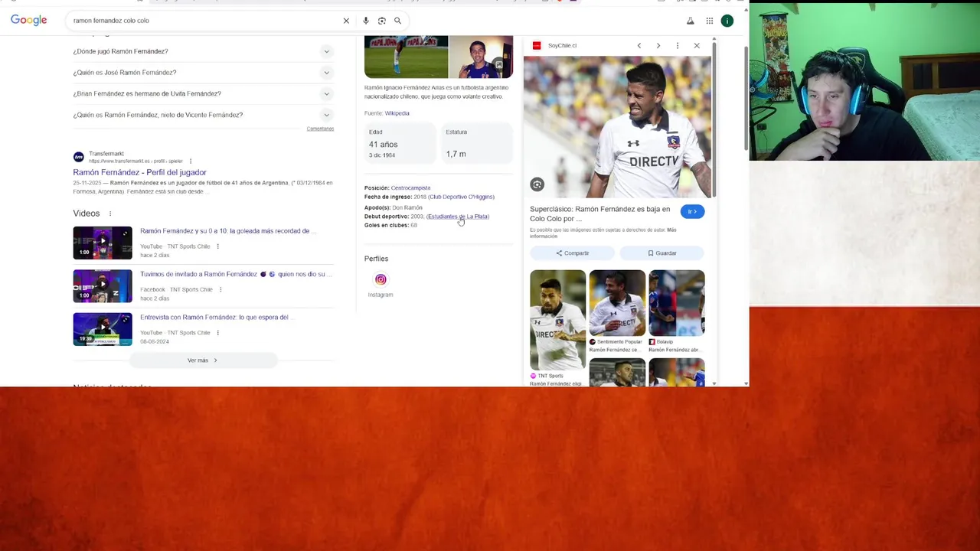Open the Google logo homepage link
The image size is (980, 551).
28,20
